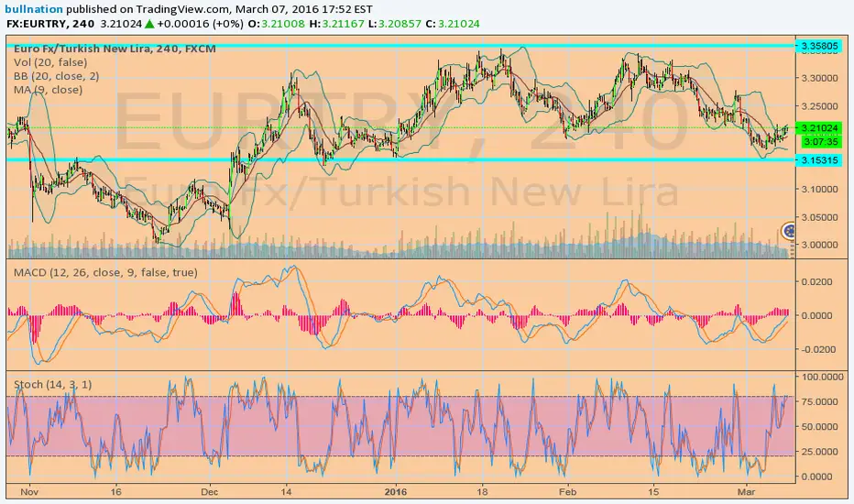Click the 18 date label on the time axis

[483, 492]
